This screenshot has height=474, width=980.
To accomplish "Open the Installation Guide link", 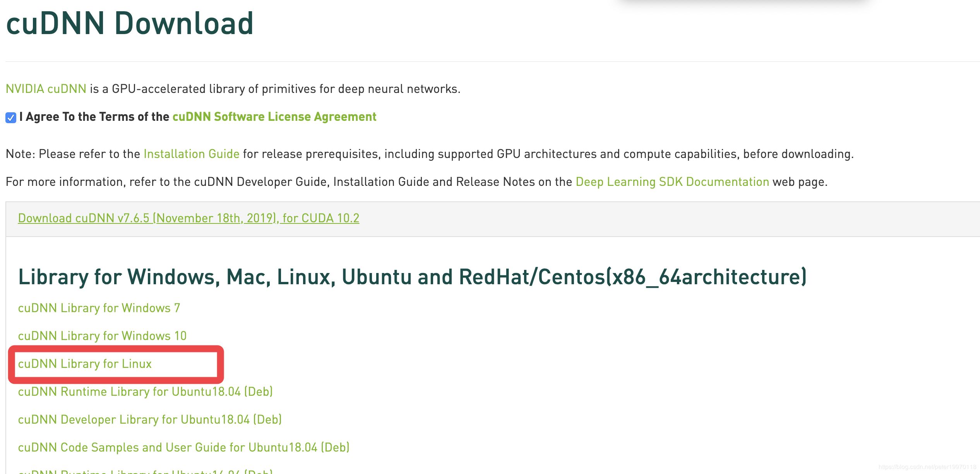I will tap(191, 154).
